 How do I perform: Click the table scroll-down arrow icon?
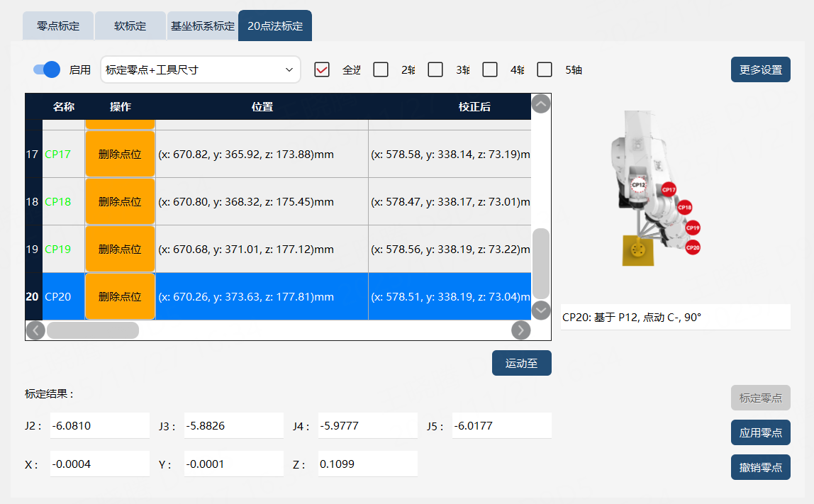point(540,310)
